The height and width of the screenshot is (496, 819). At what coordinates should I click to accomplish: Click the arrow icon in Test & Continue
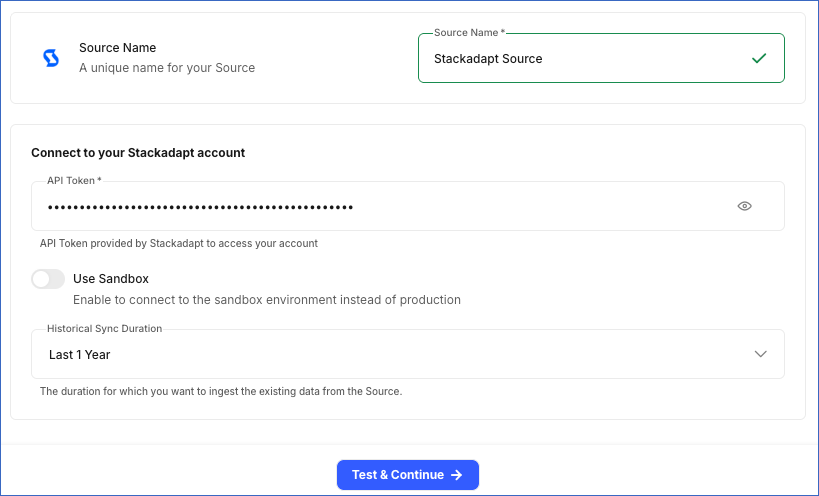457,475
